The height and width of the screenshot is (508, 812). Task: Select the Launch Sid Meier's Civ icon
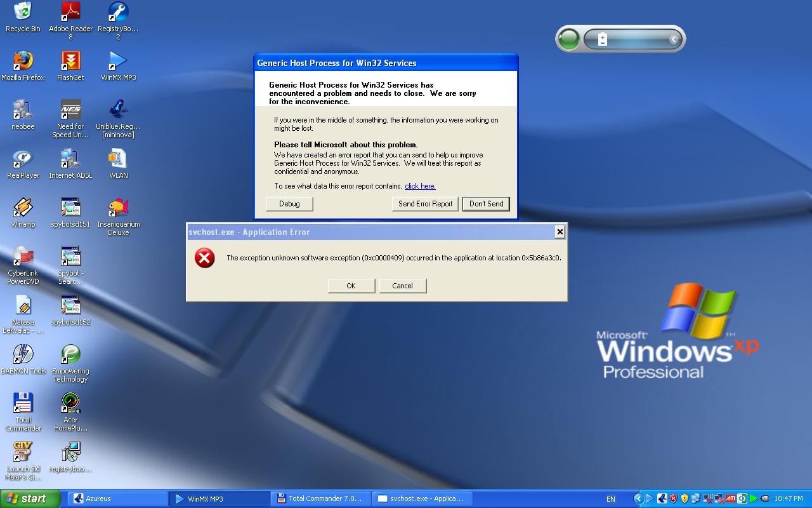tap(23, 461)
